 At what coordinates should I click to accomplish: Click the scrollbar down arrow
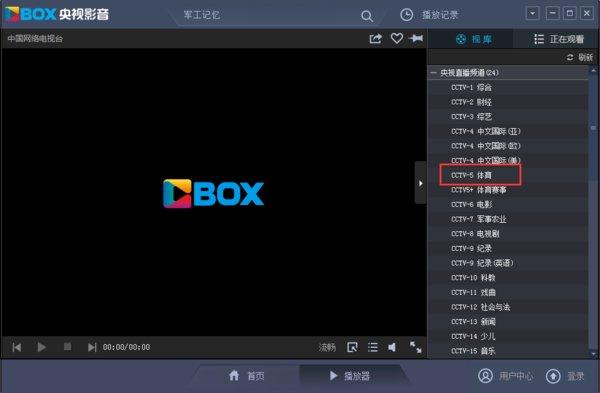593,354
